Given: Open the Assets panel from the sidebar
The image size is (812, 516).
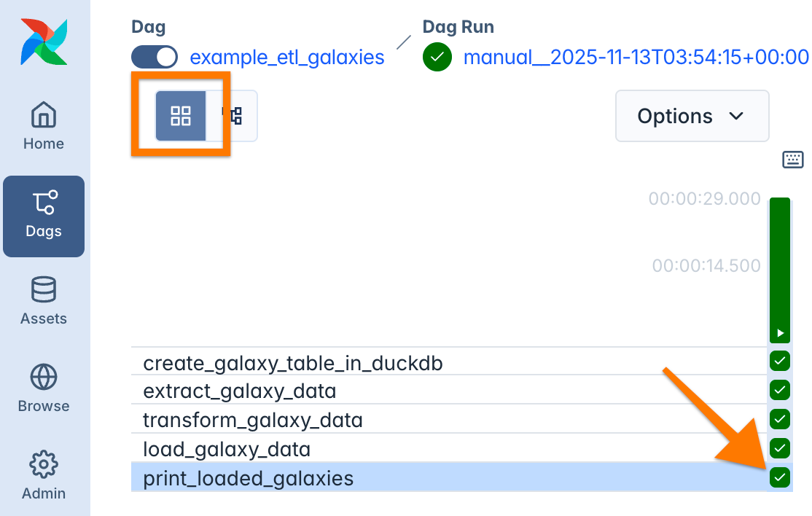Looking at the screenshot, I should (x=44, y=301).
